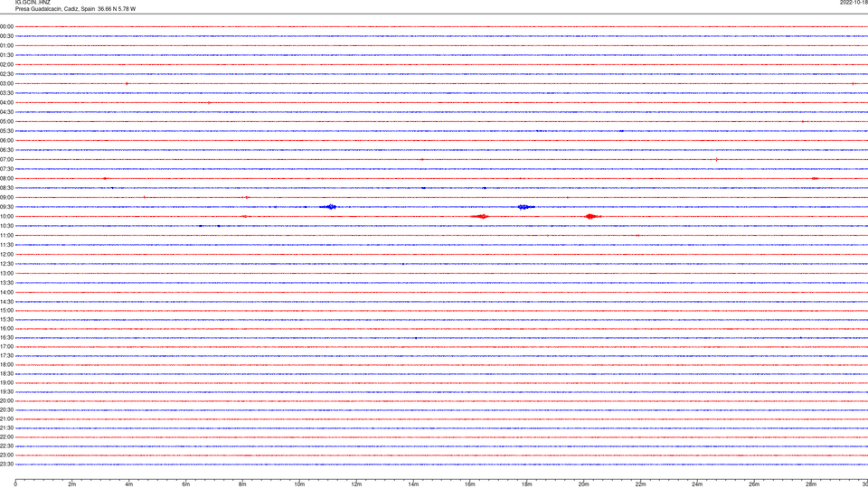Click the 19:00 trace label
Viewport: 868px width, 488px height.
click(6, 383)
